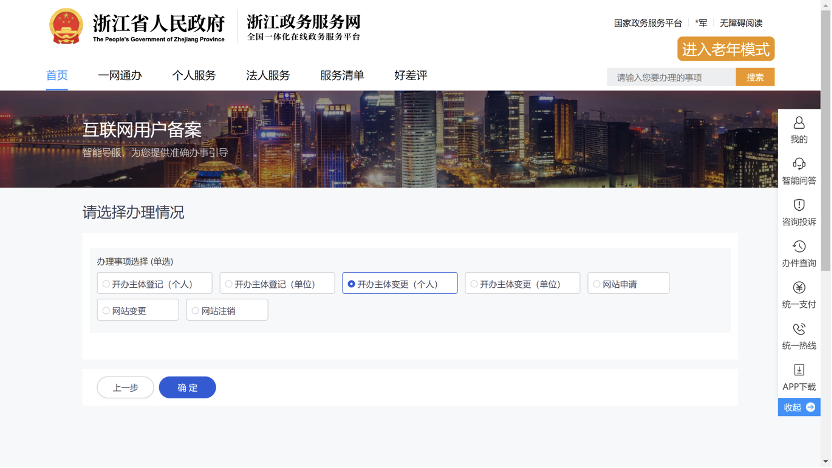
Task: Open the 办件查询 clock icon
Action: (798, 246)
